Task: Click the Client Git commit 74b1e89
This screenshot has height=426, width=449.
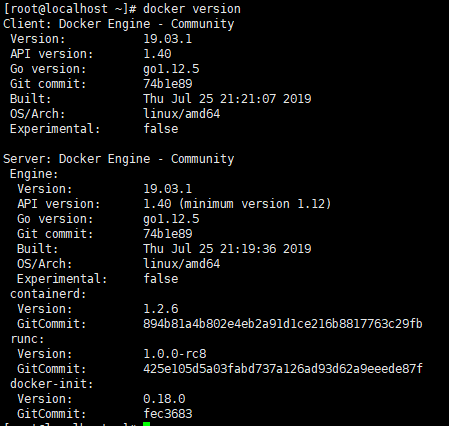Action: click(x=168, y=84)
